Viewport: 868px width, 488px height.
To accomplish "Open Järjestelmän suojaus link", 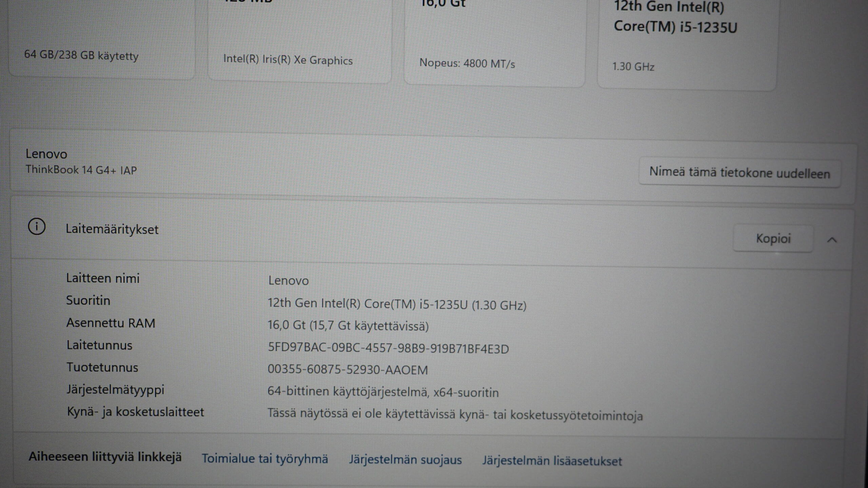I will (x=405, y=460).
